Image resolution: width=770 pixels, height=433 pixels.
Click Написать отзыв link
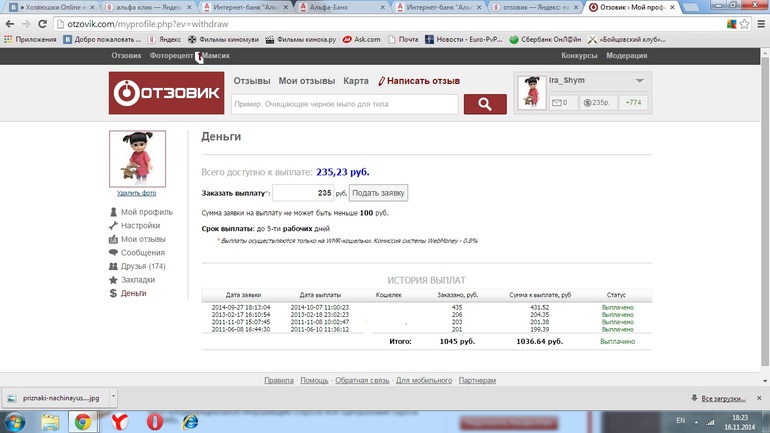tap(419, 81)
